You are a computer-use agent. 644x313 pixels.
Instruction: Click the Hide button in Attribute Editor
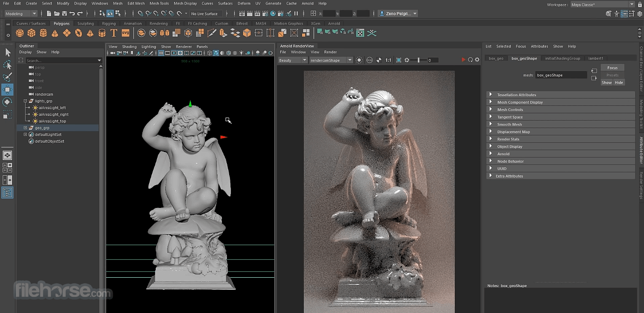(618, 82)
